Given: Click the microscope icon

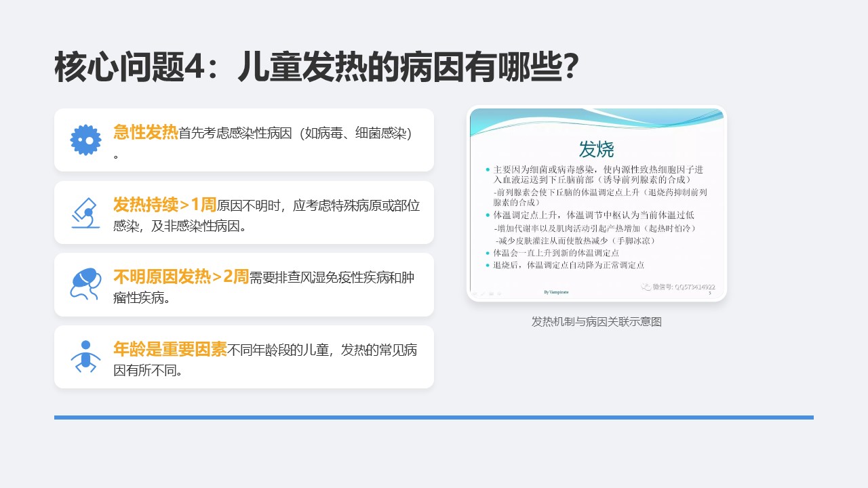Looking at the screenshot, I should coord(85,212).
